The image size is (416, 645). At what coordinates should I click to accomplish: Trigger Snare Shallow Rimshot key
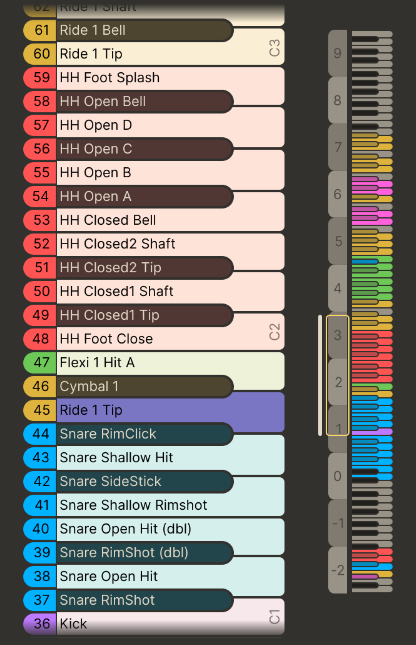click(x=170, y=505)
